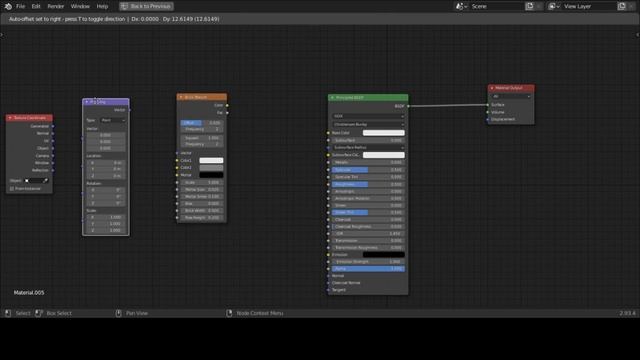640x360 pixels.
Task: Click the Brick Texture Offset slider
Action: pos(202,123)
